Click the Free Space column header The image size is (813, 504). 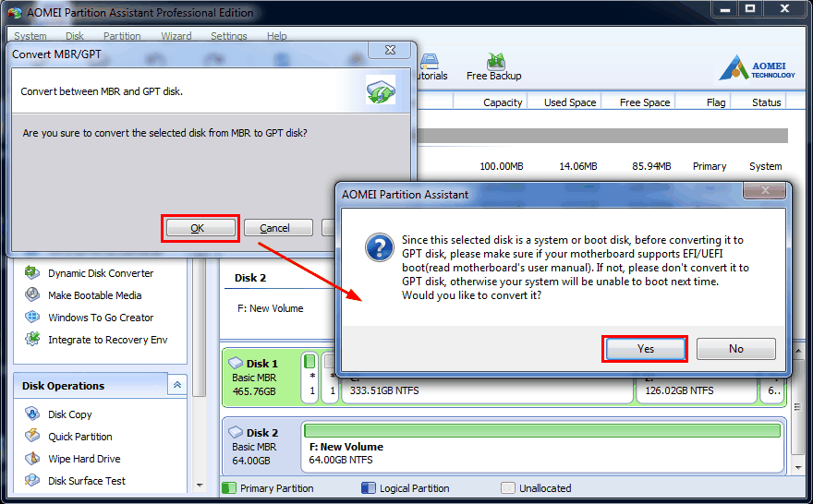[645, 102]
